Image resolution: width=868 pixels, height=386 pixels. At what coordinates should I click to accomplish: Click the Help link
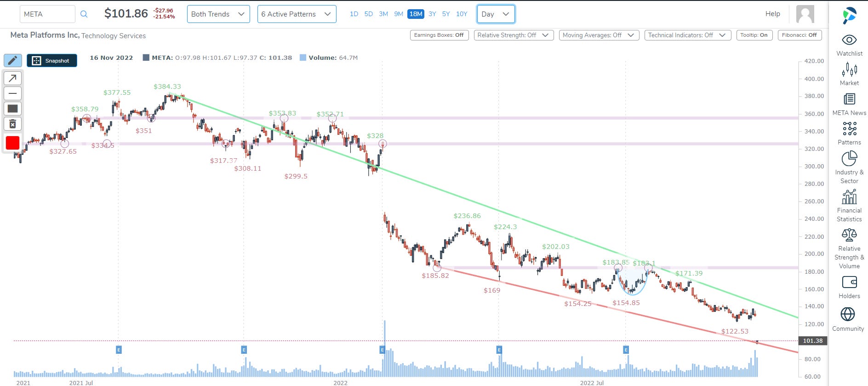tap(773, 14)
